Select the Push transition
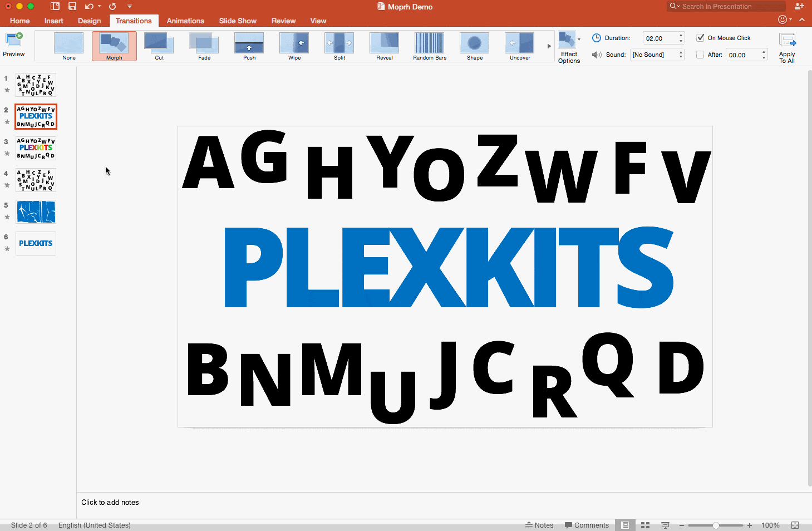Viewport: 812px width, 531px height. click(249, 46)
